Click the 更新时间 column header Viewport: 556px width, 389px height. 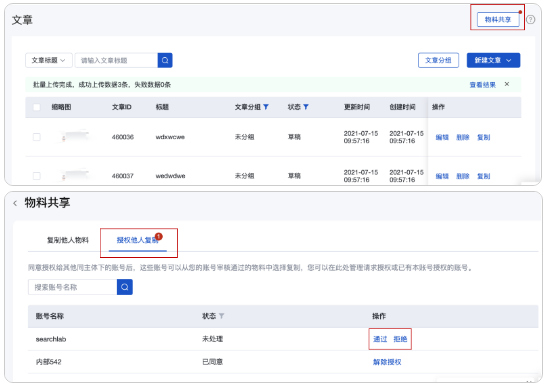[x=357, y=107]
